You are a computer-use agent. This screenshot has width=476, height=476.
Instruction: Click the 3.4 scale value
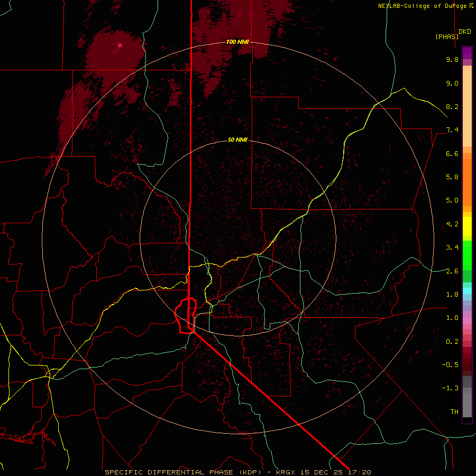click(x=452, y=248)
